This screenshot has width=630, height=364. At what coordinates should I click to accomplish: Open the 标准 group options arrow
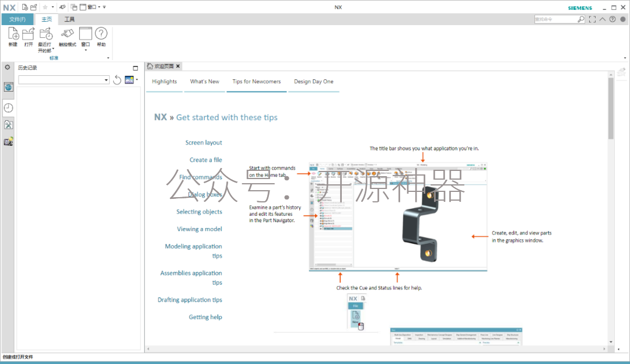[x=108, y=58]
